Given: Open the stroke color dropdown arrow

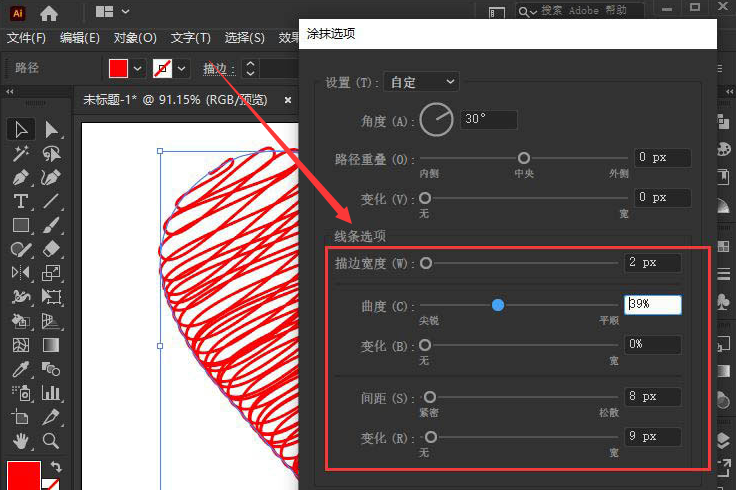Looking at the screenshot, I should point(182,69).
